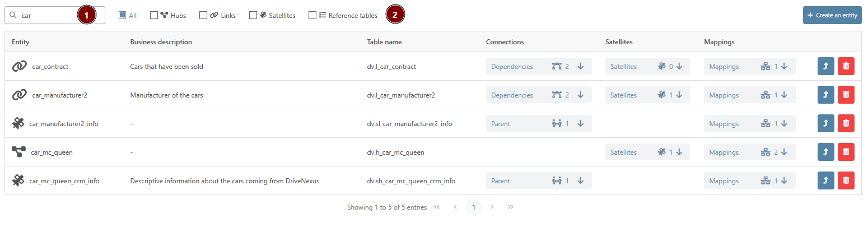Tick the Links filter checkbox
The height and width of the screenshot is (227, 868).
[x=203, y=16]
